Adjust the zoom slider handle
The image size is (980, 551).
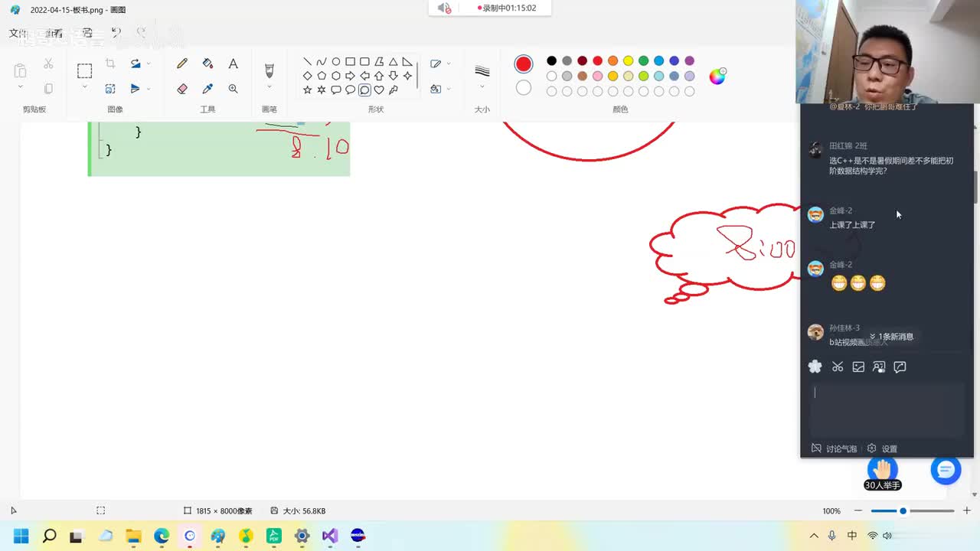903,510
